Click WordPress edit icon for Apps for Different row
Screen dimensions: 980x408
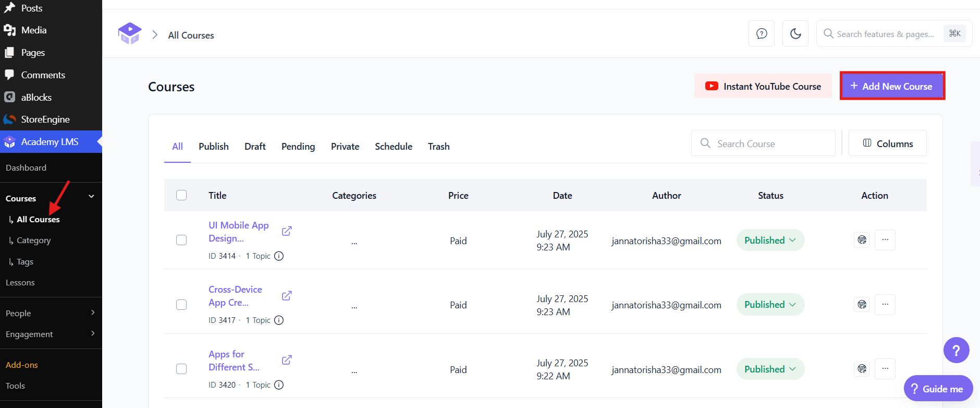click(x=862, y=369)
